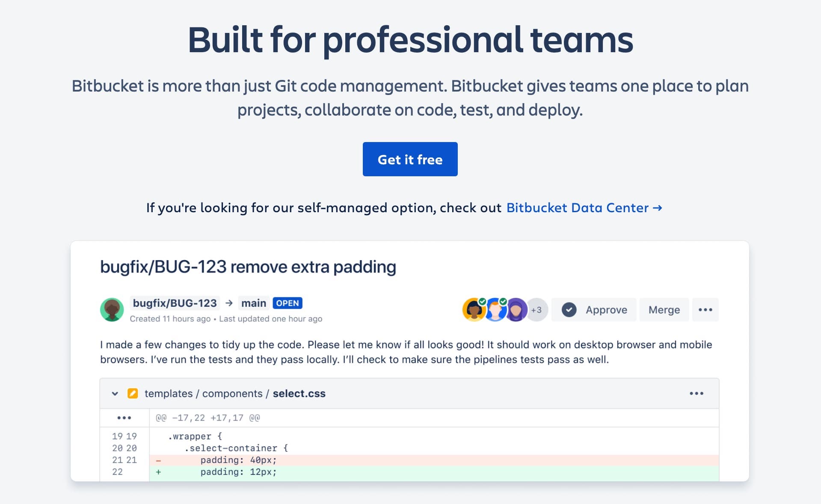Click hunk header @@ -17,22 +17,17 @@
Image resolution: width=821 pixels, height=504 pixels.
pyautogui.click(x=208, y=418)
